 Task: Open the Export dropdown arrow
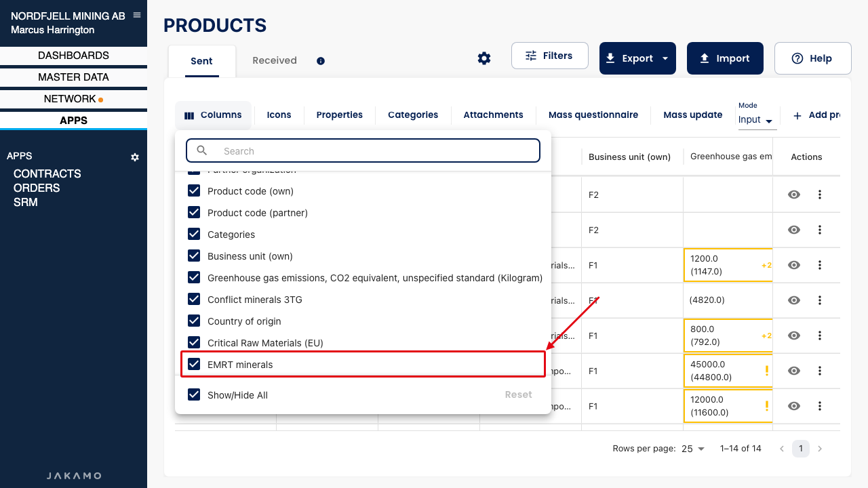[665, 58]
